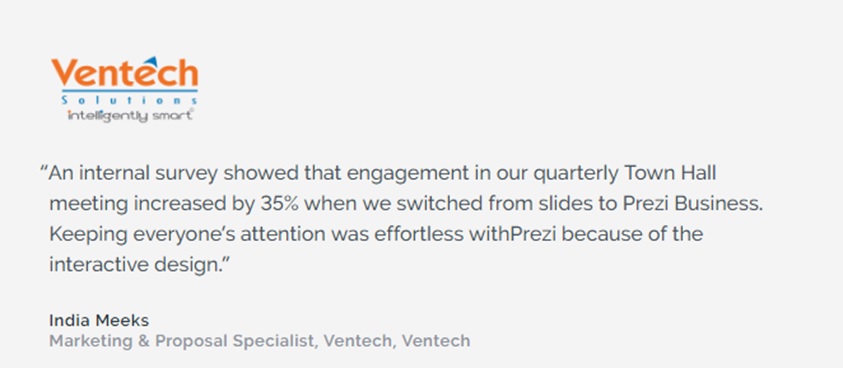Click the closing quotation mark after design
This screenshot has width=843, height=368.
coord(226,261)
